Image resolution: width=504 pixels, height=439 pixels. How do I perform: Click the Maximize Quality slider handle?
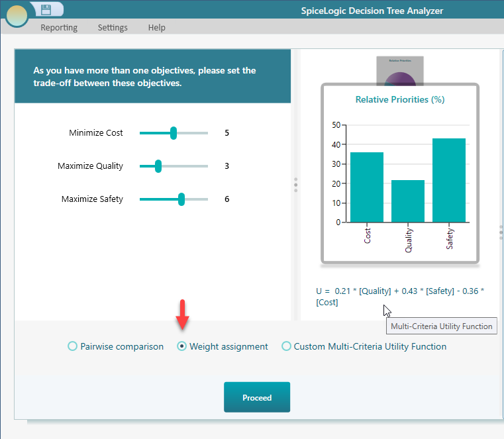[158, 166]
